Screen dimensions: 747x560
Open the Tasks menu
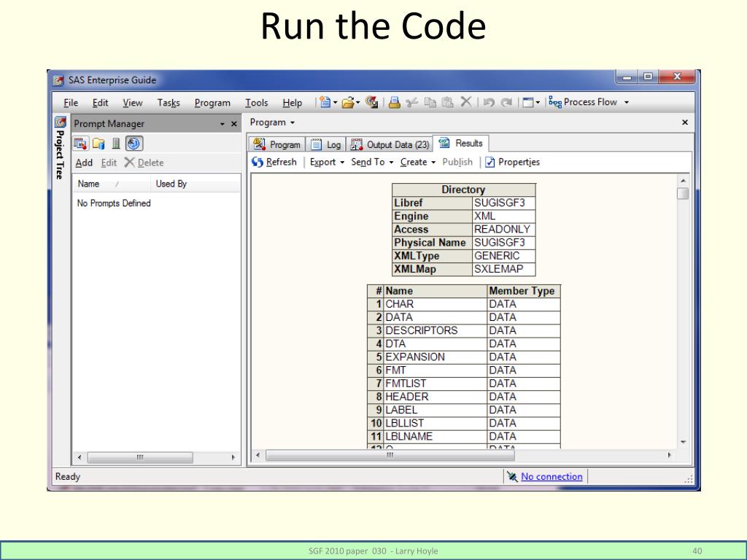(x=169, y=103)
